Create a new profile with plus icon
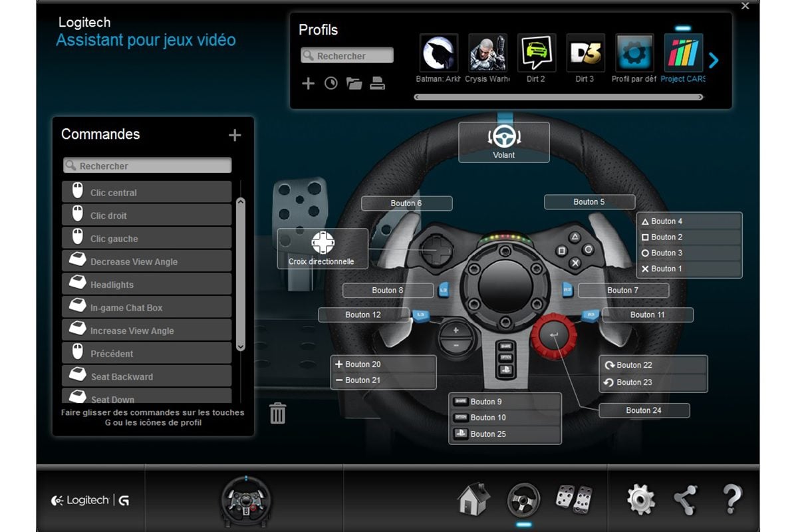The width and height of the screenshot is (798, 532). (x=308, y=83)
